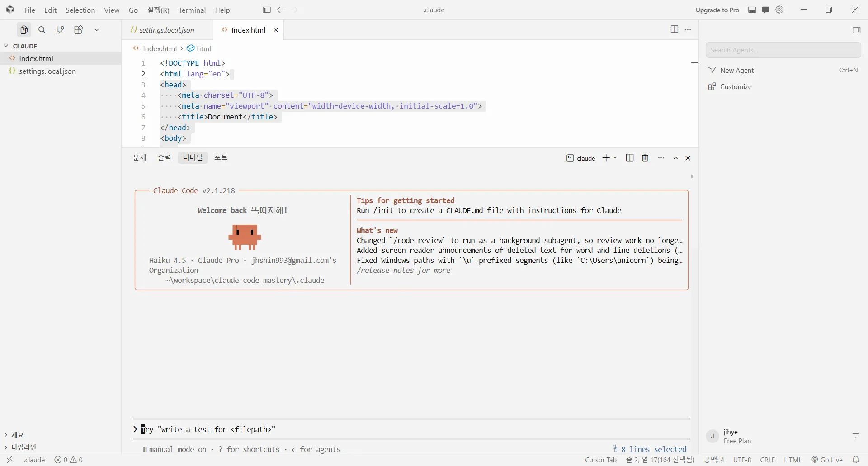Toggle the bottom panel visibility in the title bar

pos(752,10)
